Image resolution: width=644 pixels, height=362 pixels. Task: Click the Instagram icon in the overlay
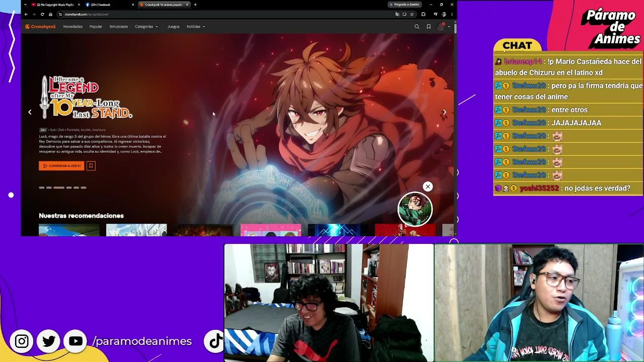pos(22,341)
